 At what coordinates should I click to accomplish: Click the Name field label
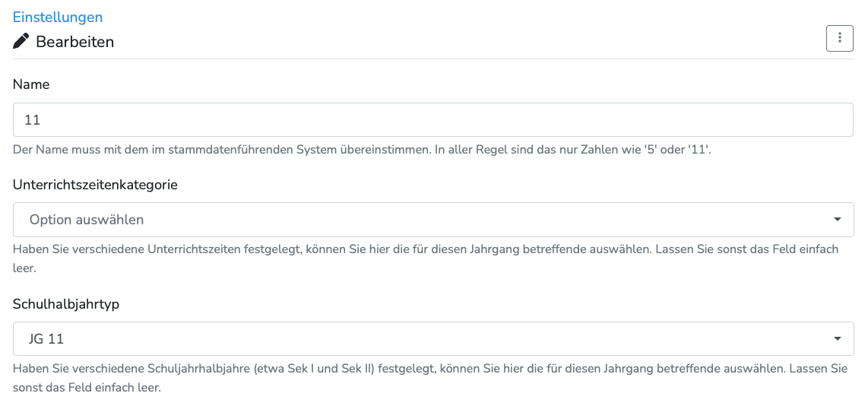(x=31, y=84)
